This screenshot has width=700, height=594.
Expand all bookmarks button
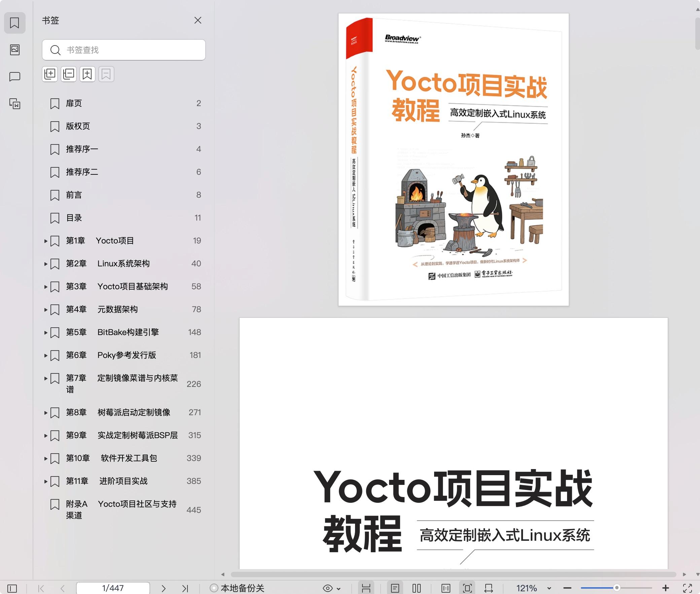click(50, 74)
